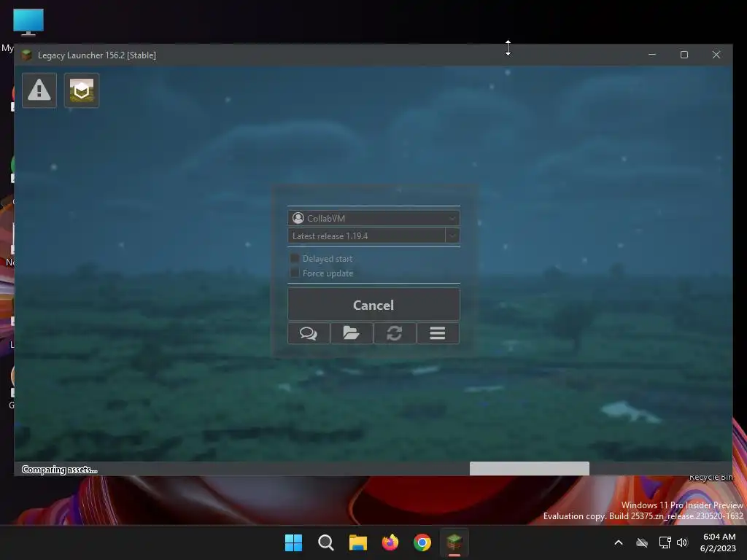Select the Legacy Launcher taskbar icon
This screenshot has width=747, height=560.
click(454, 542)
